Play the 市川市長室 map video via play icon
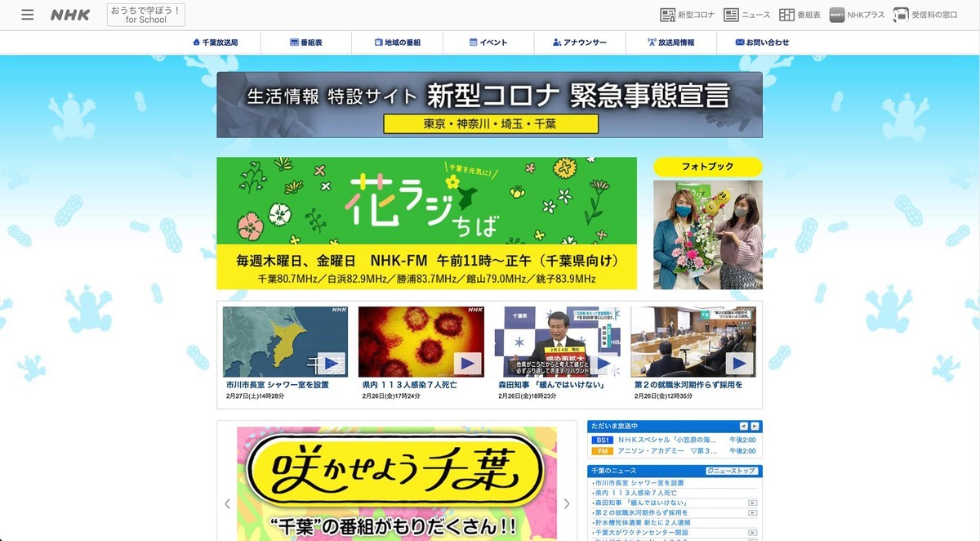This screenshot has width=980, height=541. click(x=331, y=364)
